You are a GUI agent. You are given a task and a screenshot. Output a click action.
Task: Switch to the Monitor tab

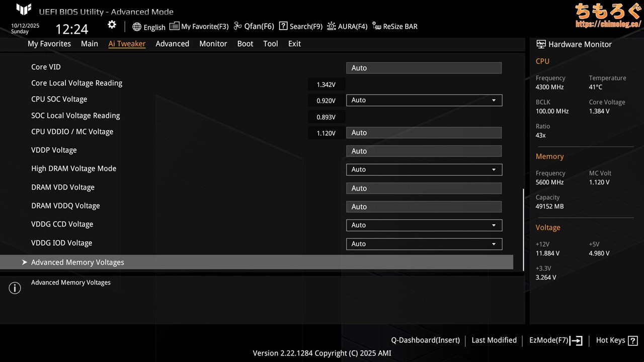pos(213,44)
